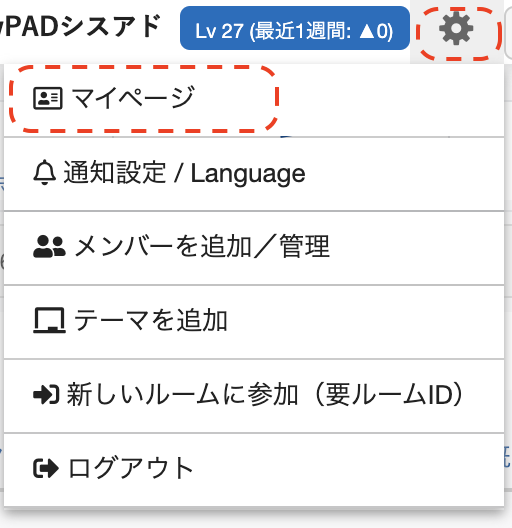The width and height of the screenshot is (512, 528).
Task: Choose 新しいルームに参加 menu entry
Action: click(x=254, y=396)
